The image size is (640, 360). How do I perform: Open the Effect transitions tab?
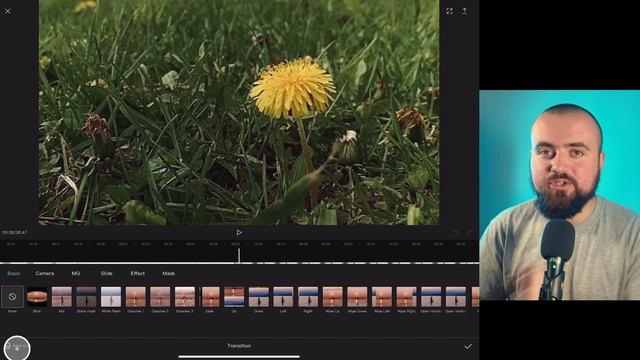coord(138,273)
